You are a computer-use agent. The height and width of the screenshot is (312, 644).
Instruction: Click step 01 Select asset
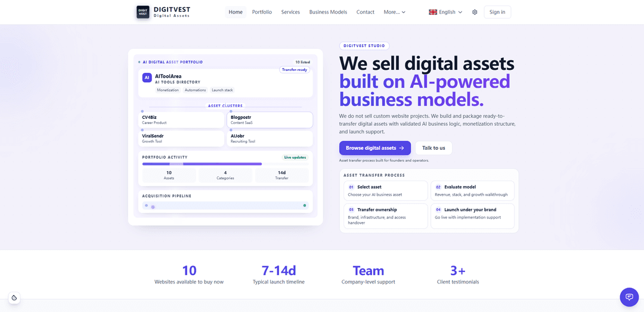coord(386,191)
